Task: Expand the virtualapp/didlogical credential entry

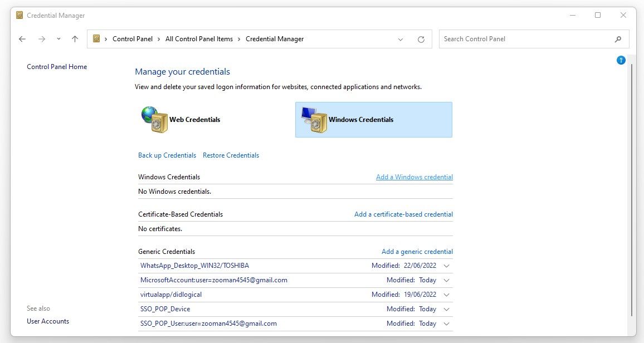Action: point(446,295)
